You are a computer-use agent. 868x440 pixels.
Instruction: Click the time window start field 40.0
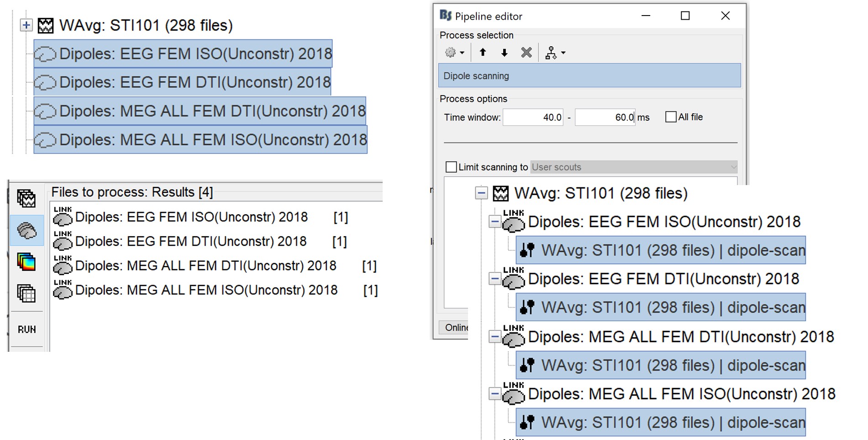(x=533, y=117)
